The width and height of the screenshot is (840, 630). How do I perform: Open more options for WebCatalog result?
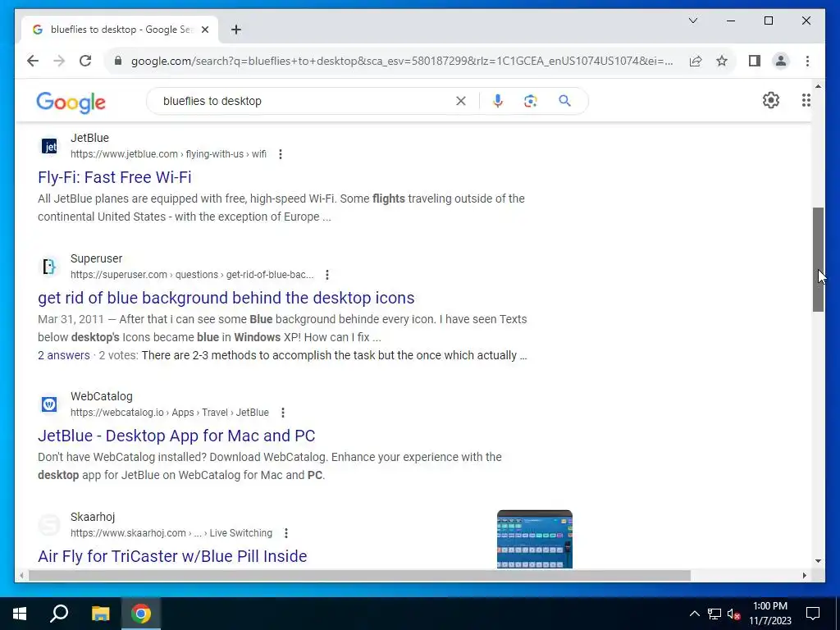tap(283, 413)
